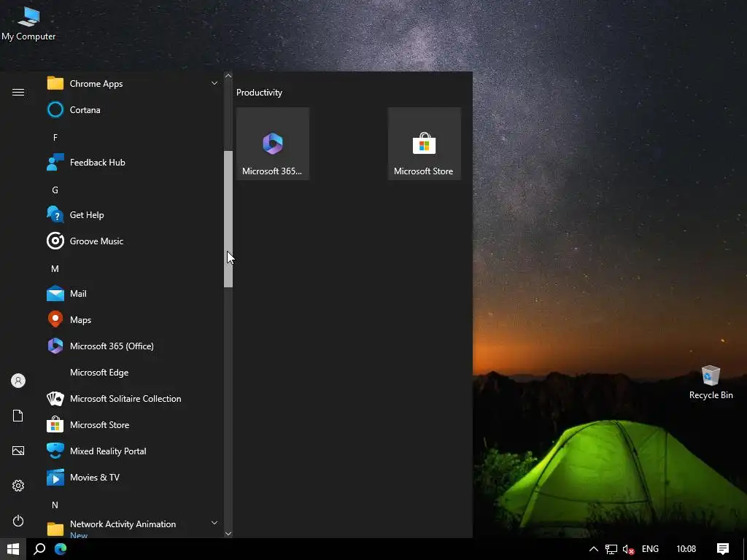This screenshot has width=747, height=560.
Task: Click the Microsoft Store tile in Productivity
Action: pos(424,144)
